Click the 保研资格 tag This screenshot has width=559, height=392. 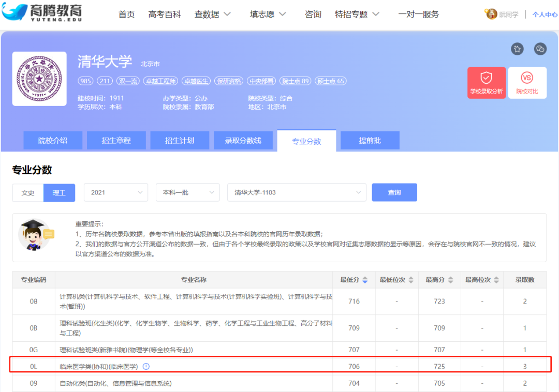tap(229, 81)
